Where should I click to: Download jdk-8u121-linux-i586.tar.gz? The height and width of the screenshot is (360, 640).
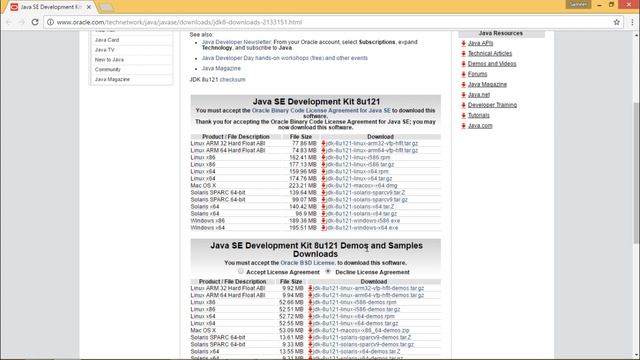360,164
